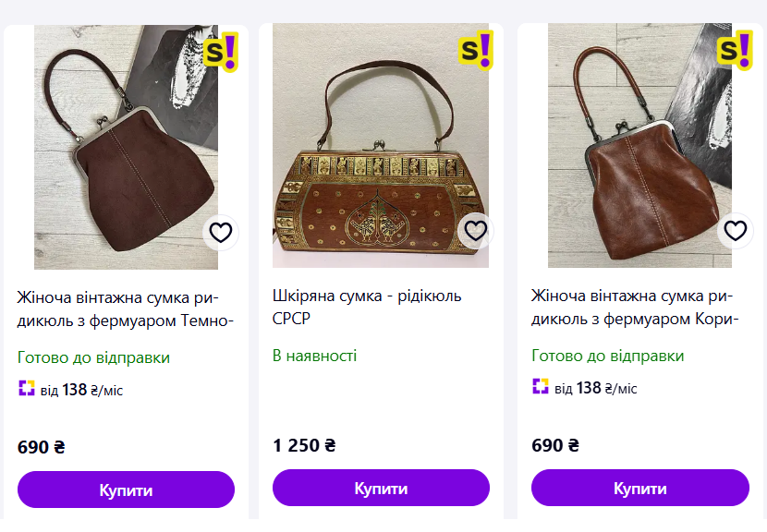Open Шкіряна сумка - рідікюль СРСР title
The height and width of the screenshot is (532, 767).
pos(367,307)
